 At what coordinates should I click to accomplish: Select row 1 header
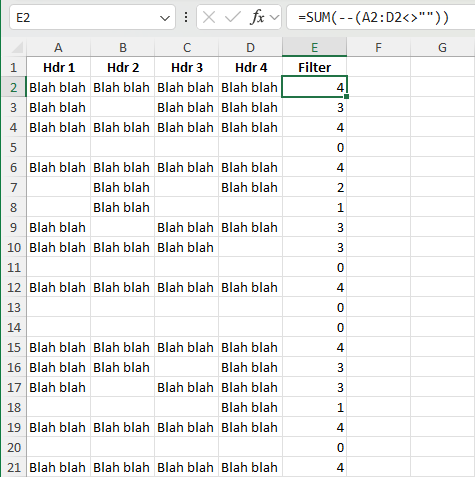(14, 67)
